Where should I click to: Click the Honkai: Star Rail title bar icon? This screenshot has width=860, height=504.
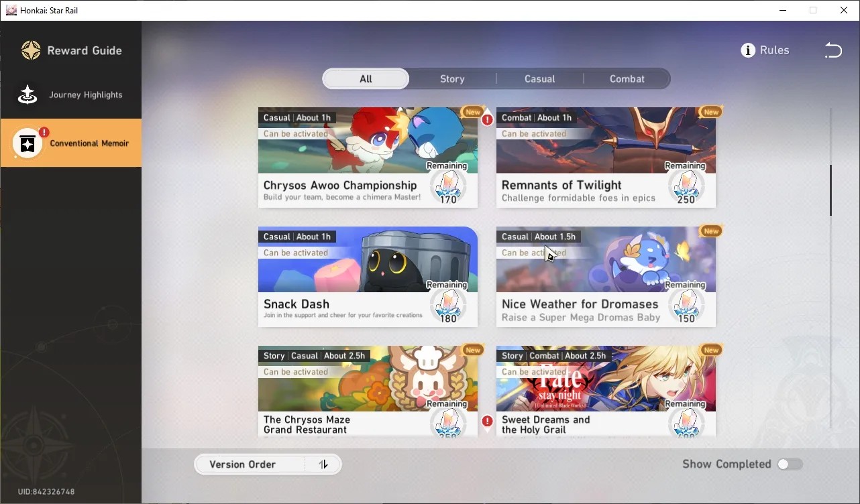11,10
